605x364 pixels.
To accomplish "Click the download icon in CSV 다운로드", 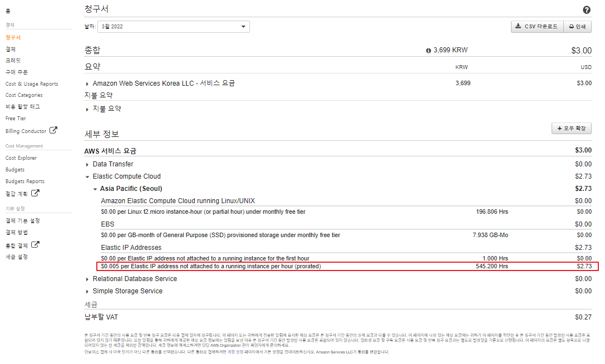I will click(518, 26).
